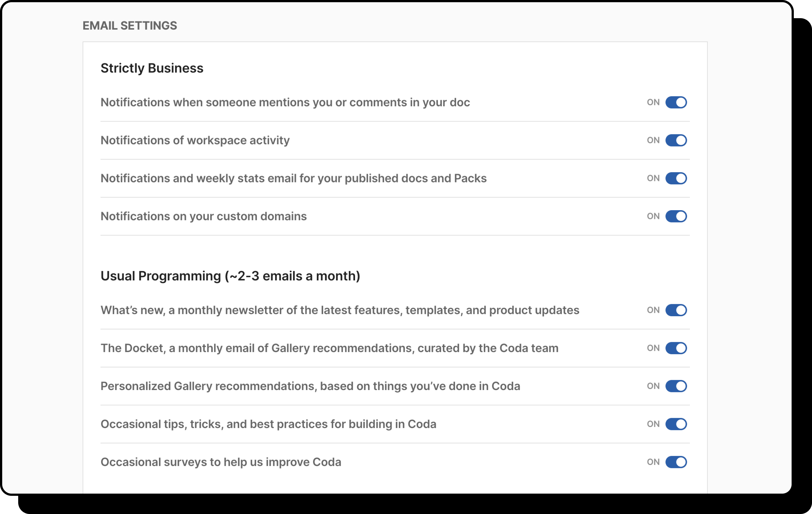Viewport: 812px width, 514px height.
Task: Click the 'Notifications when someone mentions you' text
Action: [285, 102]
